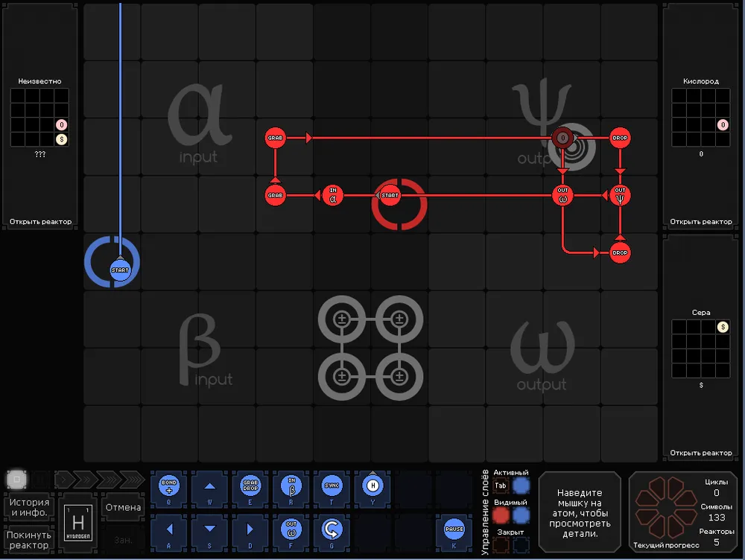Click the hint text 'Наведите мышку на атом'

(579, 513)
